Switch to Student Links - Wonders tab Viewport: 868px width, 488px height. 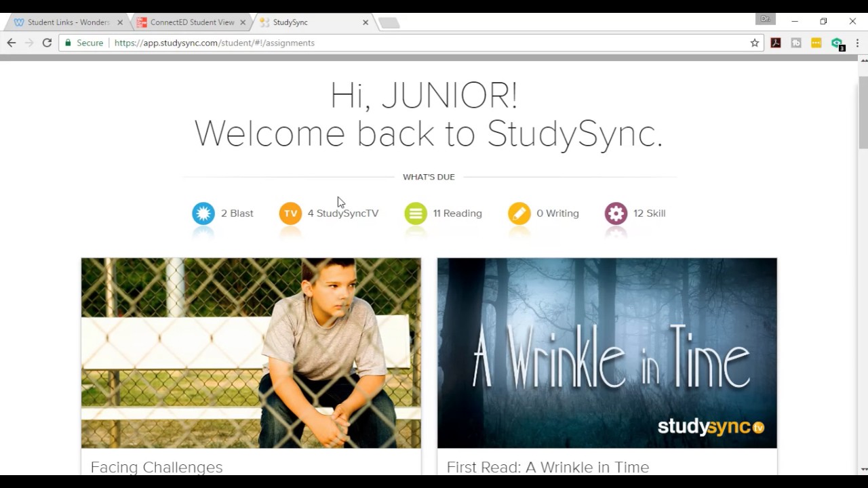[66, 22]
